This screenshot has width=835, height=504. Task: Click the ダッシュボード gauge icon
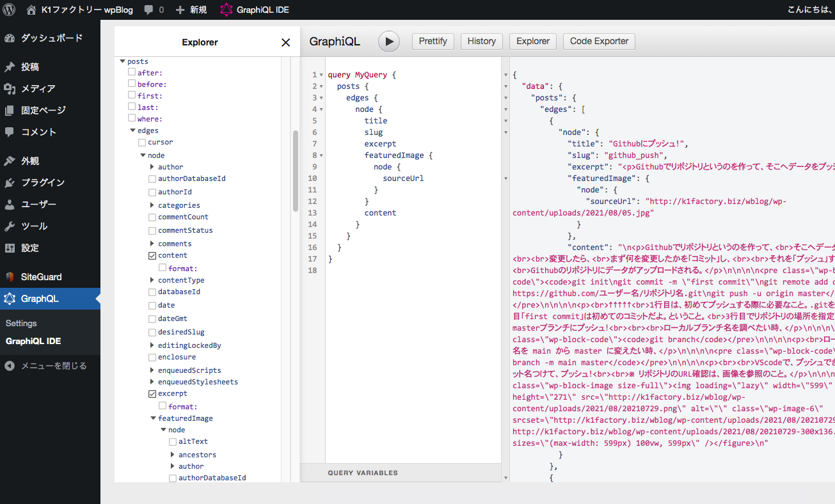point(10,38)
